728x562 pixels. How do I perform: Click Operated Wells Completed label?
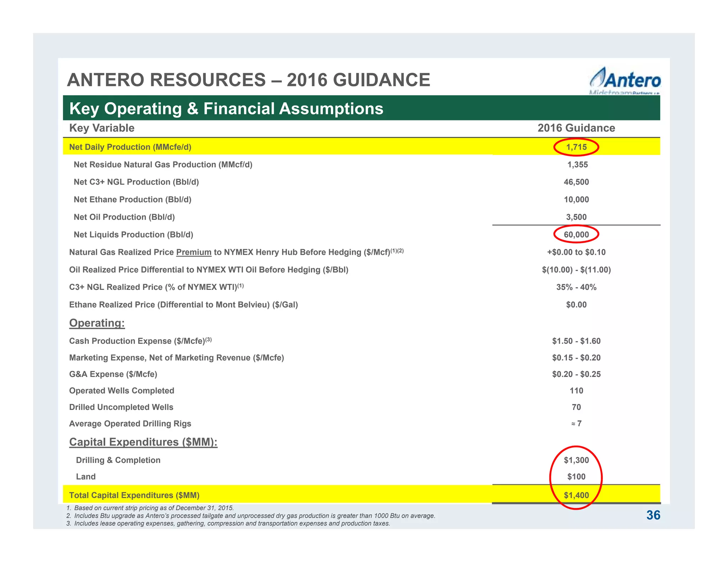[122, 391]
